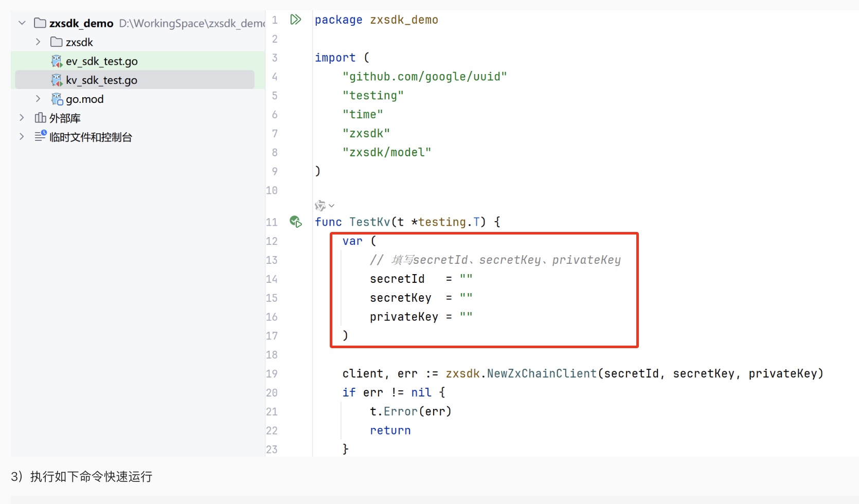Expand the 外部库 node
Screen dimensions: 859x504
[22, 118]
